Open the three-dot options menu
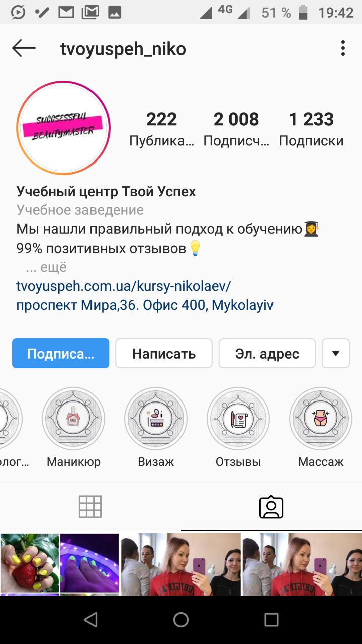 click(343, 49)
